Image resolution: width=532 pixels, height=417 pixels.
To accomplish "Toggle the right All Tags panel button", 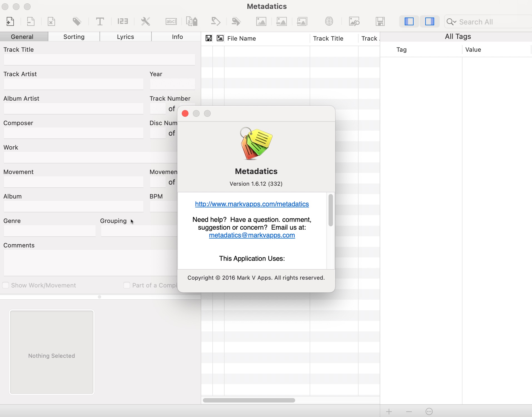I will (x=430, y=21).
